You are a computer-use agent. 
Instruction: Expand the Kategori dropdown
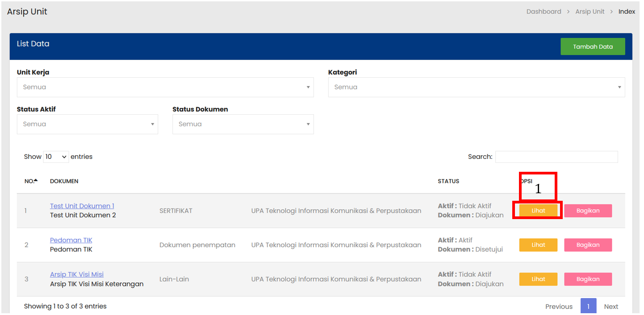pos(476,87)
